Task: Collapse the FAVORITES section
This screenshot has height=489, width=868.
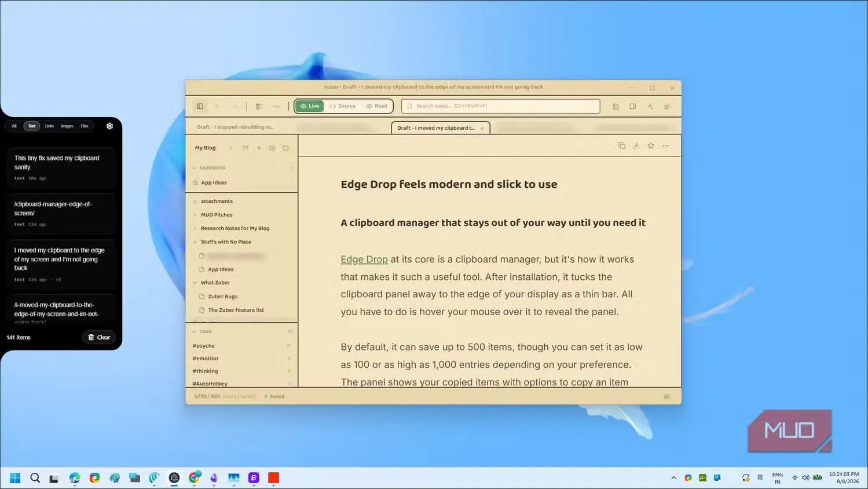Action: click(195, 168)
